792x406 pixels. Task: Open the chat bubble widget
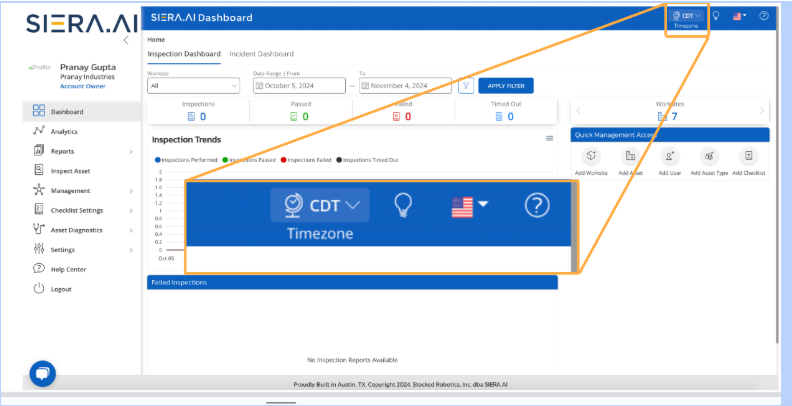[x=42, y=374]
